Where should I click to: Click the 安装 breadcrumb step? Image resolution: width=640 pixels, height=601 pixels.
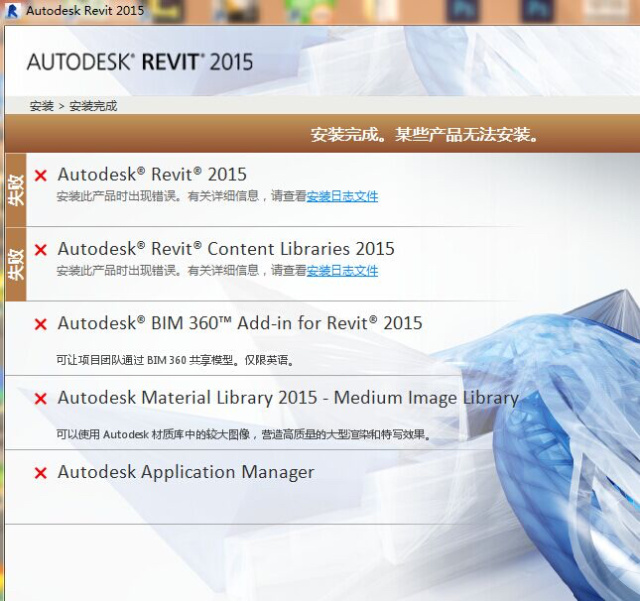click(x=41, y=106)
